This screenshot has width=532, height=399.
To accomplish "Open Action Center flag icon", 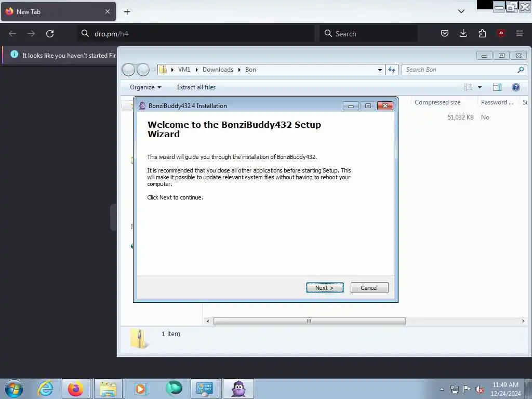I will point(467,389).
